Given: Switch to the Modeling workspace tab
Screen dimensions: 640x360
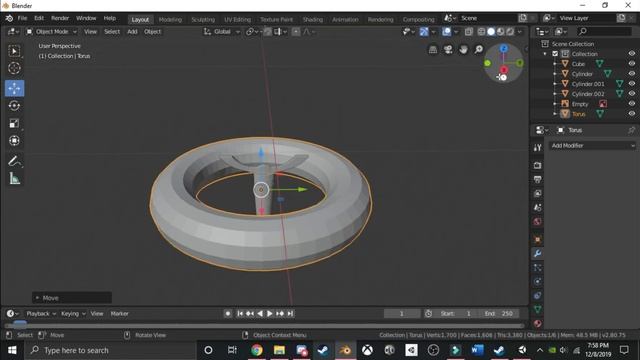Looking at the screenshot, I should 170,20.
